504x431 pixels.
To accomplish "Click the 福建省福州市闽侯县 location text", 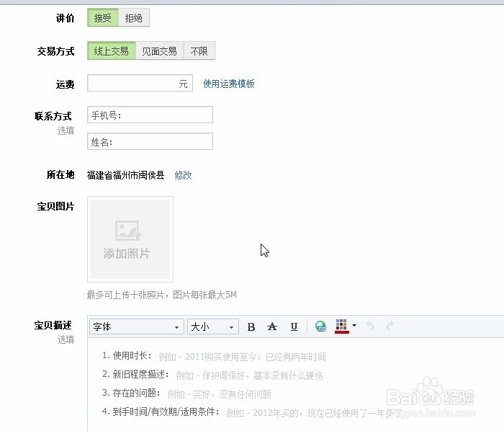I will [x=126, y=175].
